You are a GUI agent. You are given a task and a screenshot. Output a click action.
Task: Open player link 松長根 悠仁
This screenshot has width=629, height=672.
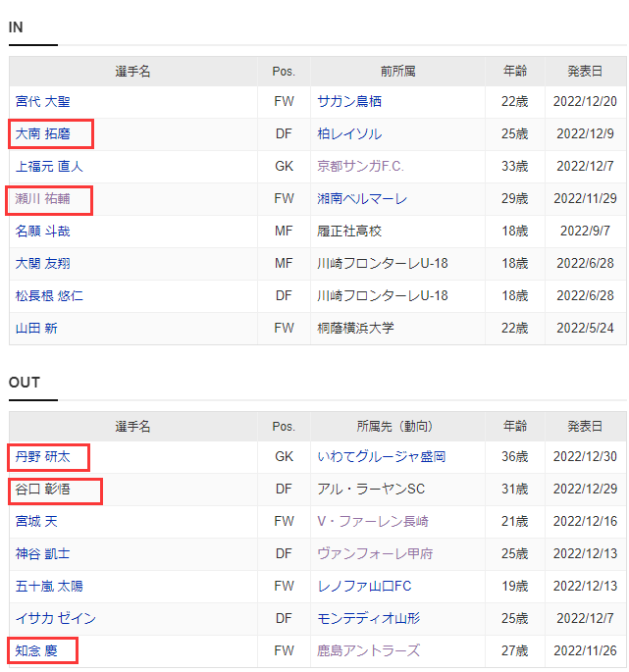tap(49, 295)
